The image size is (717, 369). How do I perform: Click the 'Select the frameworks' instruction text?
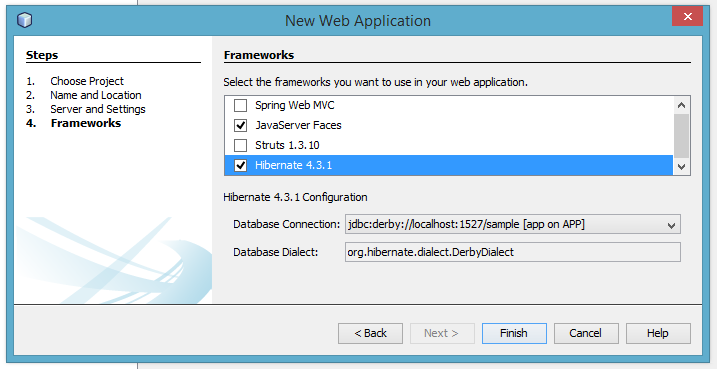pos(375,83)
